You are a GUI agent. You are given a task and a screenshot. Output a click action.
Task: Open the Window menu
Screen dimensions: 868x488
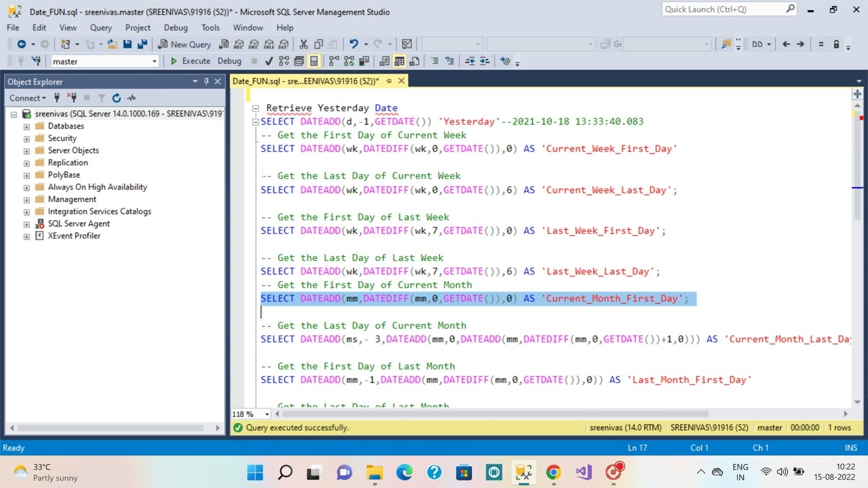[x=248, y=28]
